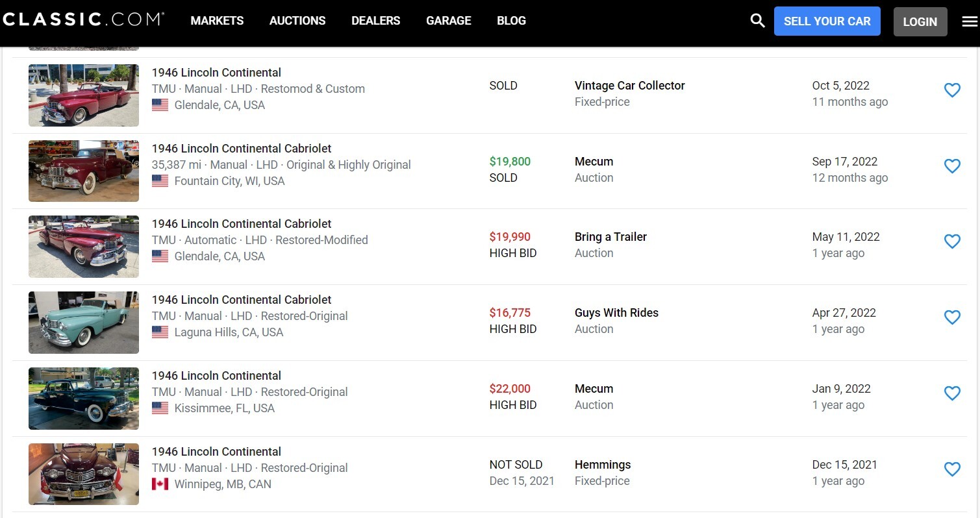The width and height of the screenshot is (980, 518).
Task: Open the search magnifier icon
Action: [x=757, y=21]
